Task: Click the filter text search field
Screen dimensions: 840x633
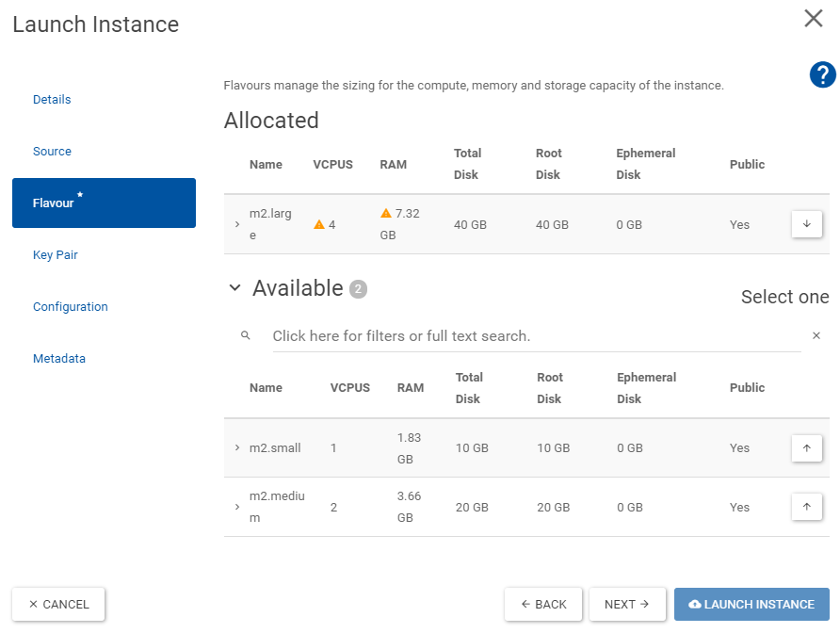Action: tap(535, 336)
